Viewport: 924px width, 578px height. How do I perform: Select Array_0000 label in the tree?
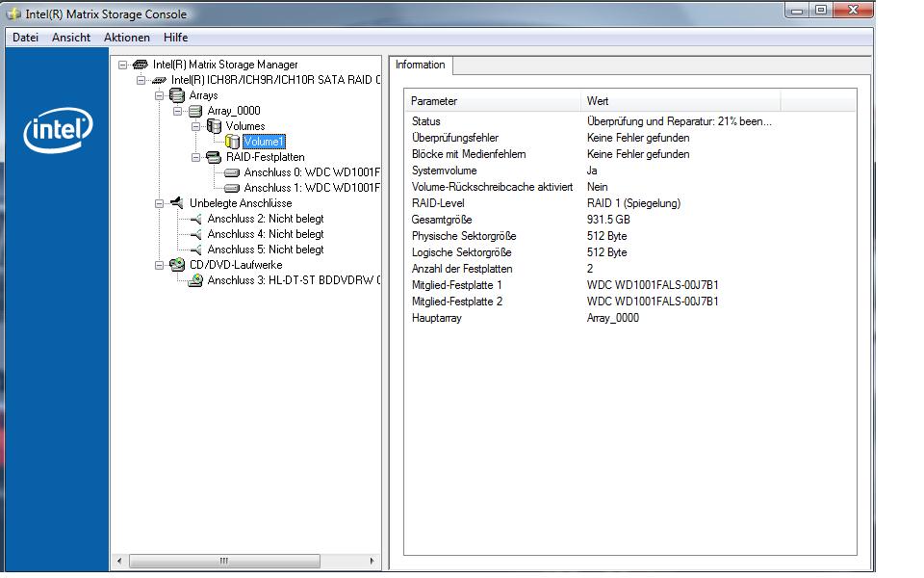pos(234,111)
